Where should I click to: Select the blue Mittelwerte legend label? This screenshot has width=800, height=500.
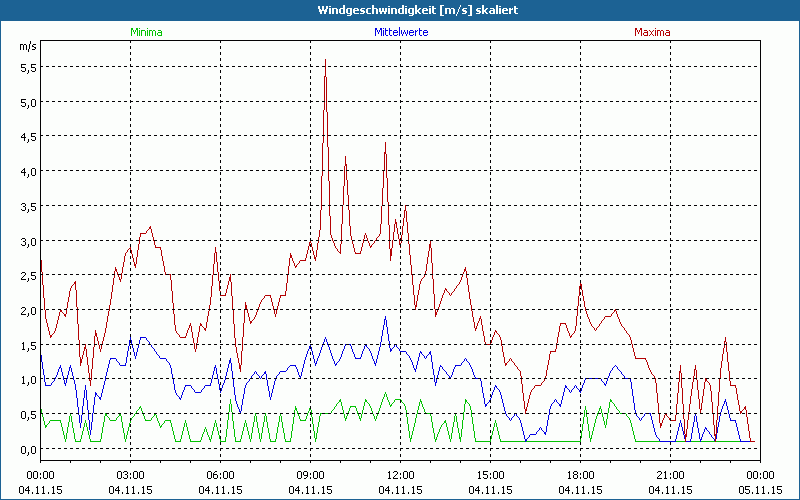click(x=400, y=32)
